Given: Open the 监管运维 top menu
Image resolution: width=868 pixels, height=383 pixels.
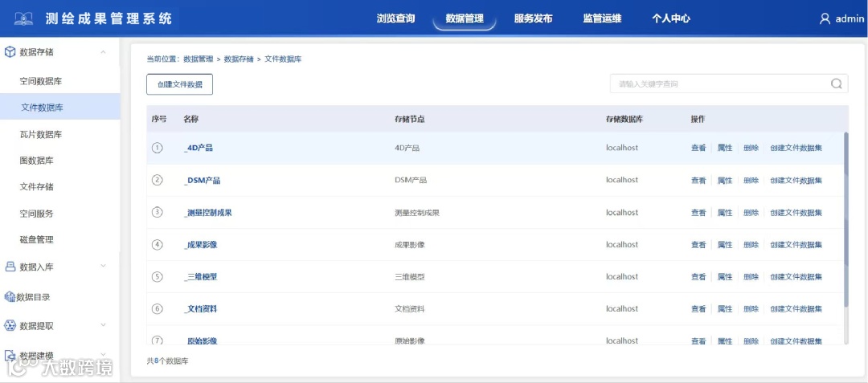Looking at the screenshot, I should click(x=602, y=18).
